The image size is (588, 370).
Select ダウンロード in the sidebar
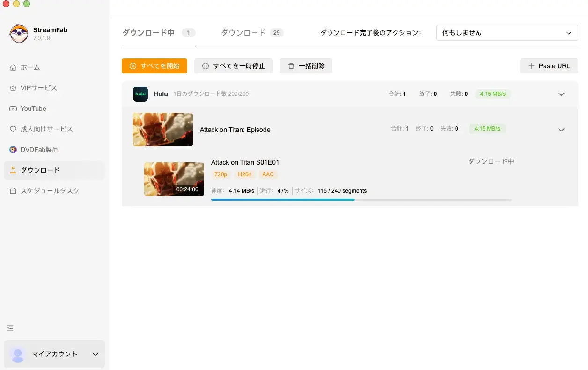click(x=54, y=170)
